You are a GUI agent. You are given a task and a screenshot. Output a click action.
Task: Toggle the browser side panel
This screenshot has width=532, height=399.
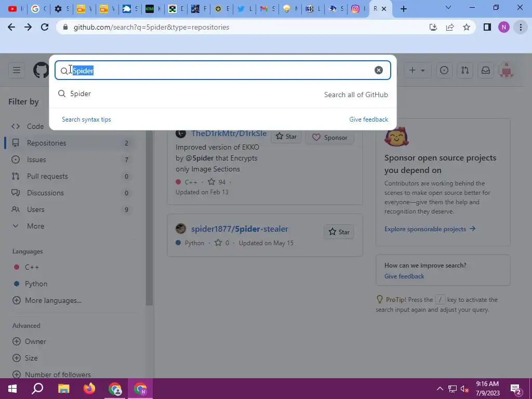coord(487,27)
